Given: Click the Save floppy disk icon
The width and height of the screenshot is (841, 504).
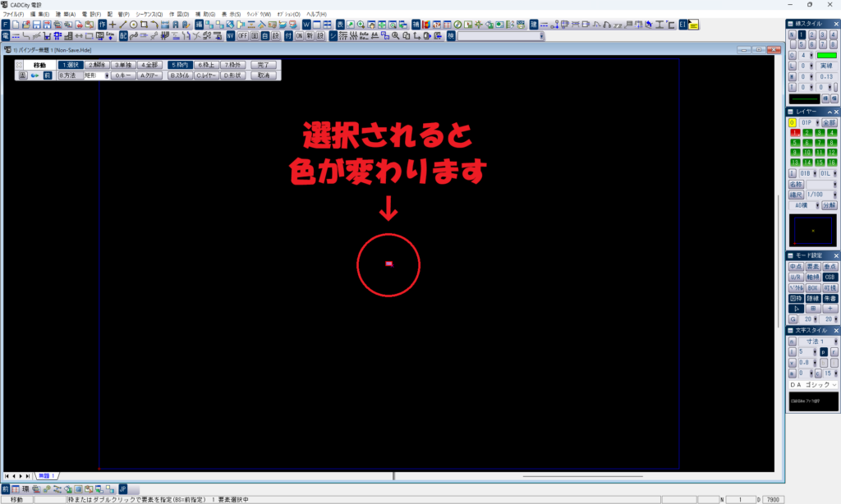Looking at the screenshot, I should tap(36, 25).
